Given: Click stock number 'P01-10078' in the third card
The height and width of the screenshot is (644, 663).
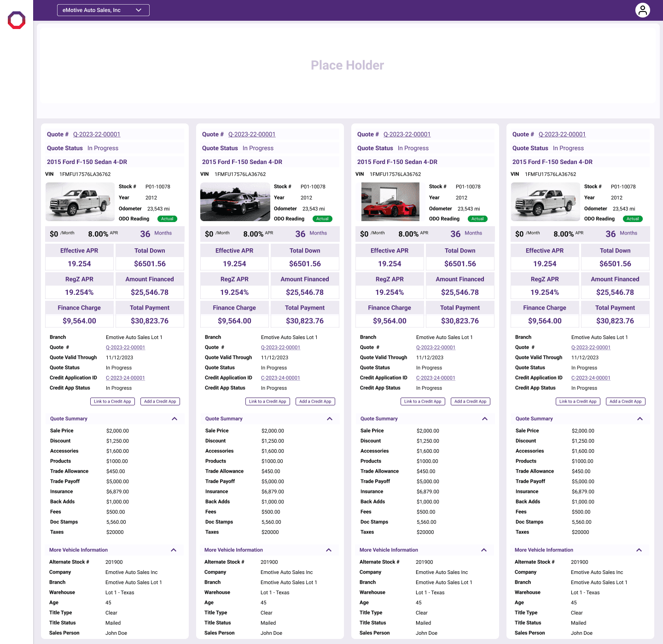Looking at the screenshot, I should pos(468,187).
